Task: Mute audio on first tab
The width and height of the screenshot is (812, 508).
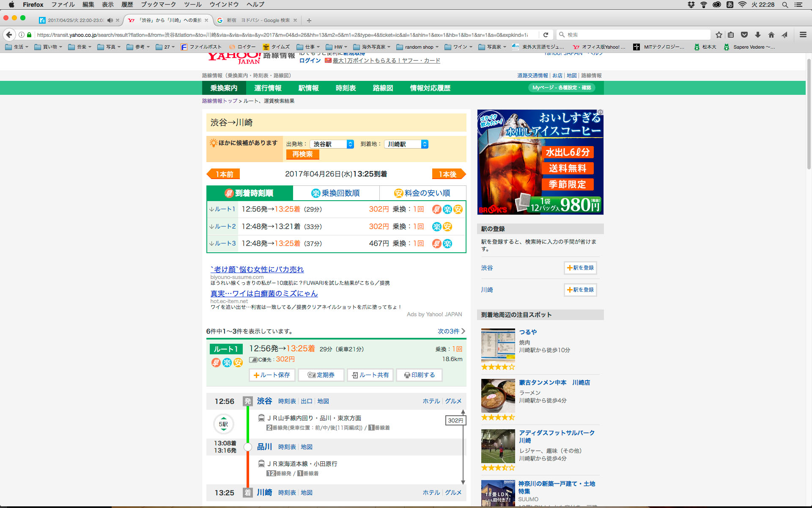Action: click(110, 20)
